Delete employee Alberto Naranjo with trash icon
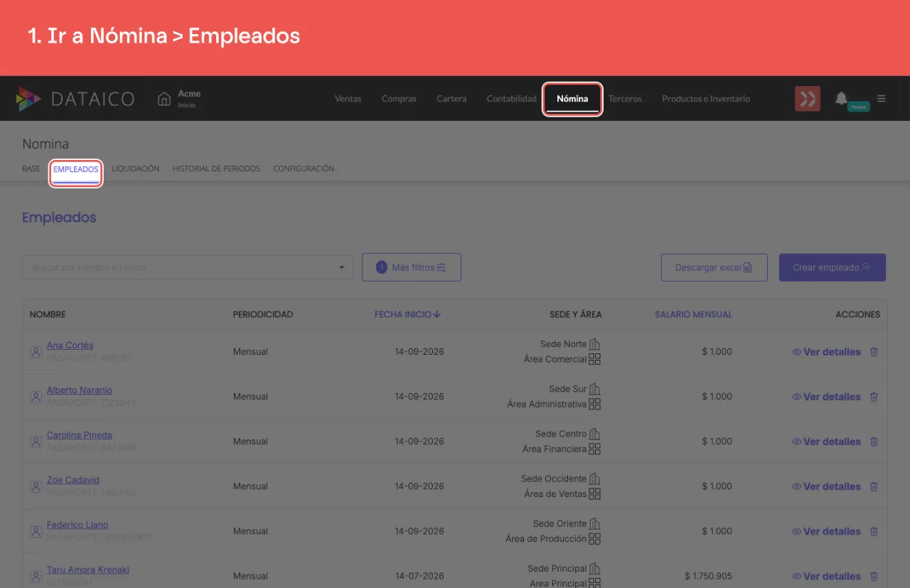This screenshot has width=910, height=588. click(874, 397)
